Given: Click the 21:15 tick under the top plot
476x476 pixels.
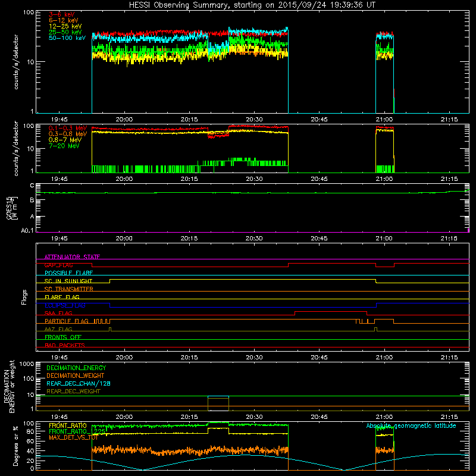Looking at the screenshot, I should 449,120.
